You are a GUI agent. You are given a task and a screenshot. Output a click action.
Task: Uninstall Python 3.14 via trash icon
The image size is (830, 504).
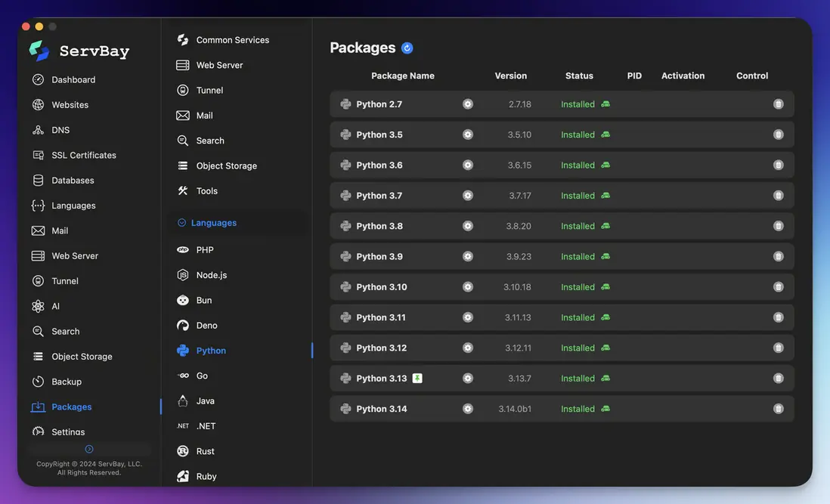pos(778,409)
